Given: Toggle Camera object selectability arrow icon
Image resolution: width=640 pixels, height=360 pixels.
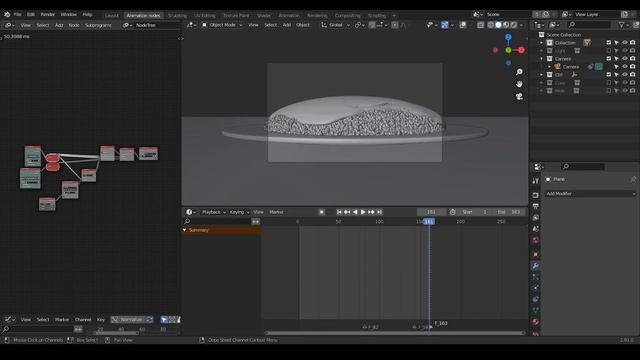Looking at the screenshot, I should pos(616,67).
